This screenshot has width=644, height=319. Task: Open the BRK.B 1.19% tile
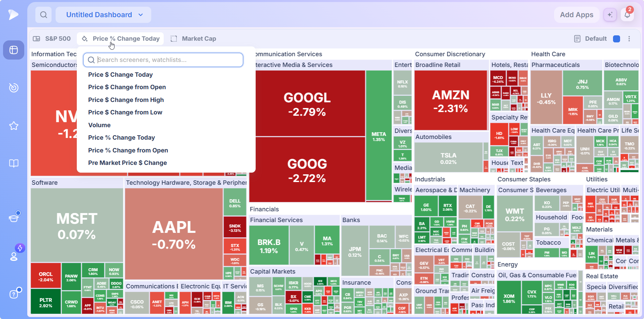pos(269,245)
